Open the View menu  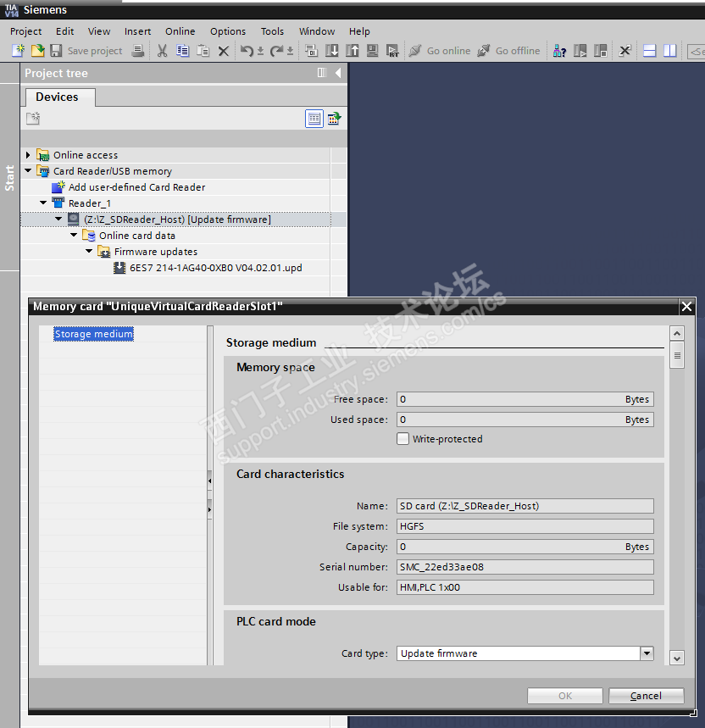tap(99, 31)
